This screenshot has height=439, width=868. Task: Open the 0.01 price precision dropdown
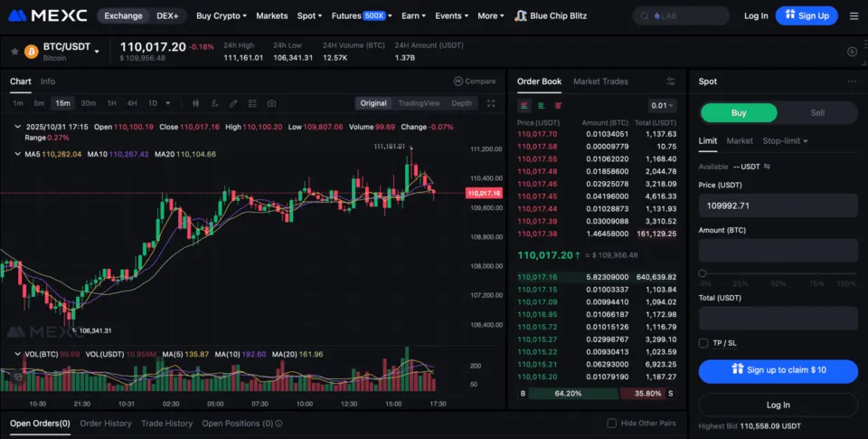tap(662, 105)
